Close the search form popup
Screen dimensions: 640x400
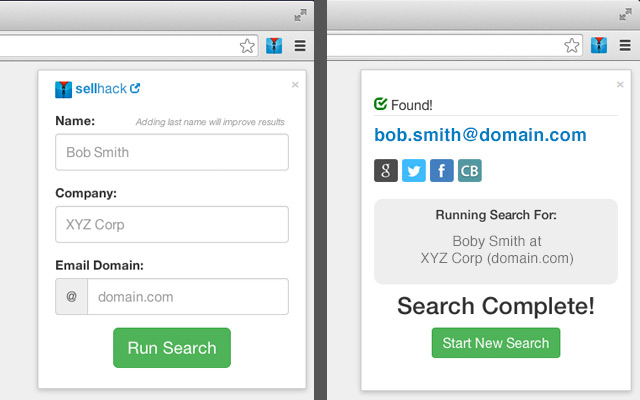[x=295, y=85]
